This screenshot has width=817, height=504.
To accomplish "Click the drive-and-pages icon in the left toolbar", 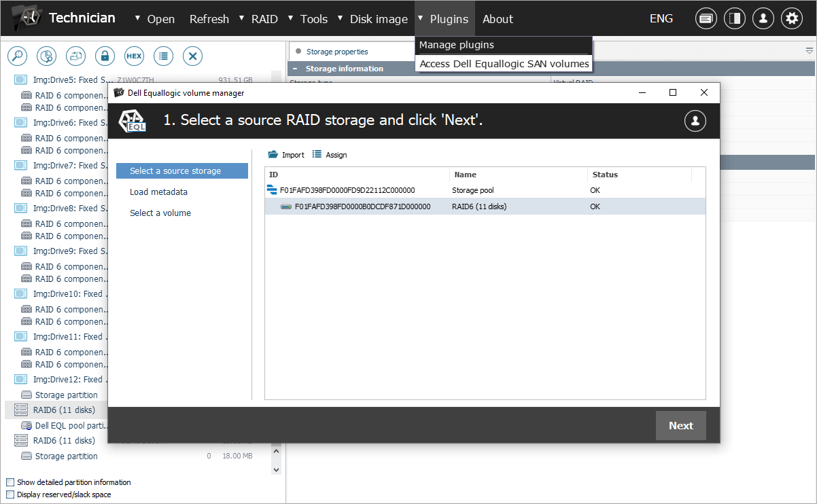I will [x=76, y=56].
